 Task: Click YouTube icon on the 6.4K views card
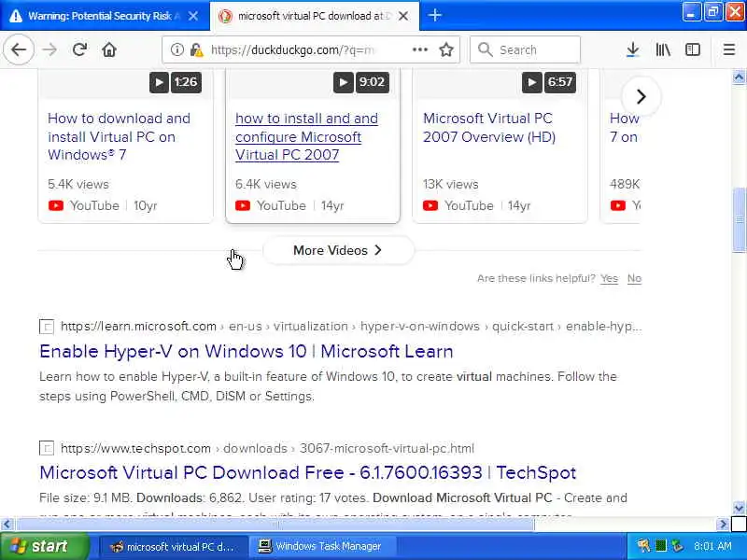pos(243,205)
